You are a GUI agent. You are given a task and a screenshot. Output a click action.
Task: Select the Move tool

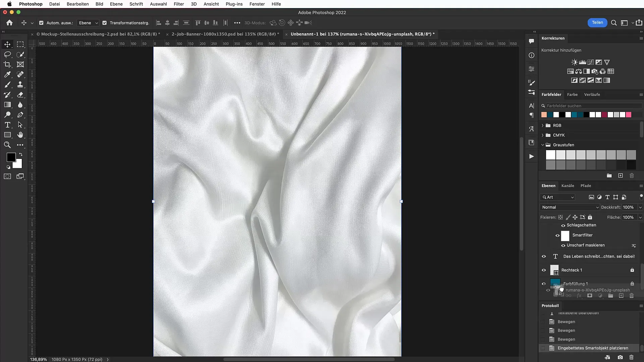tap(7, 44)
